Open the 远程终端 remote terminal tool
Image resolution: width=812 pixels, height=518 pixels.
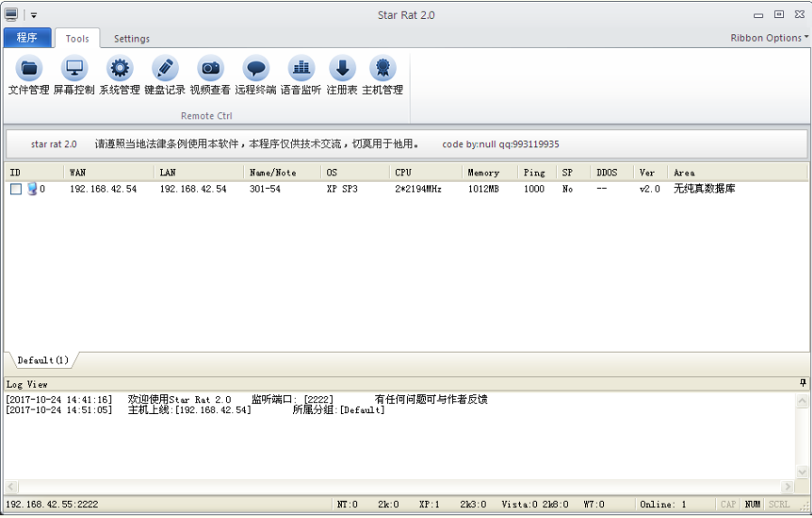click(x=255, y=76)
